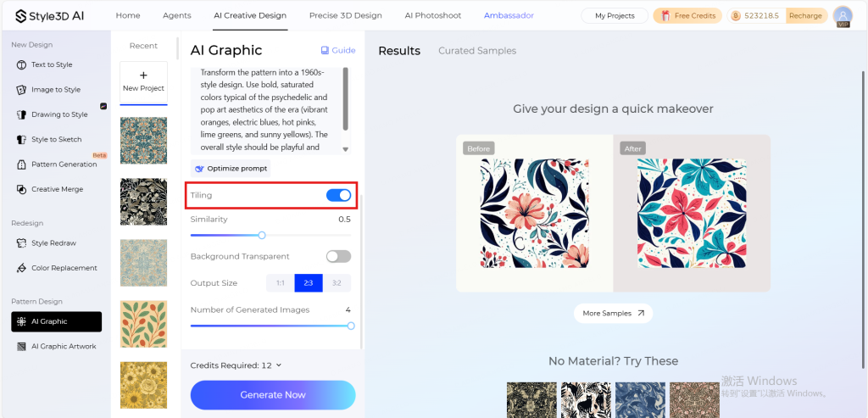Screen dimensions: 868x418
Task: Disable the Tiling toggle
Action: click(338, 196)
